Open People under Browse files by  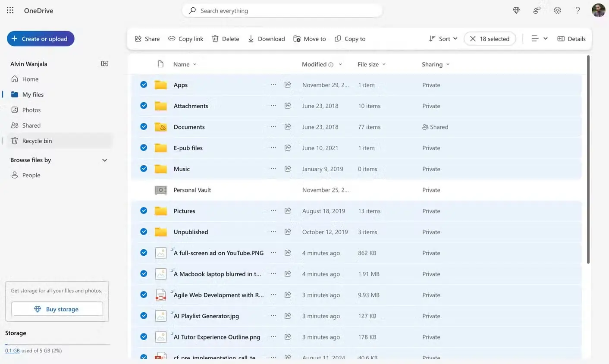[60, 175]
